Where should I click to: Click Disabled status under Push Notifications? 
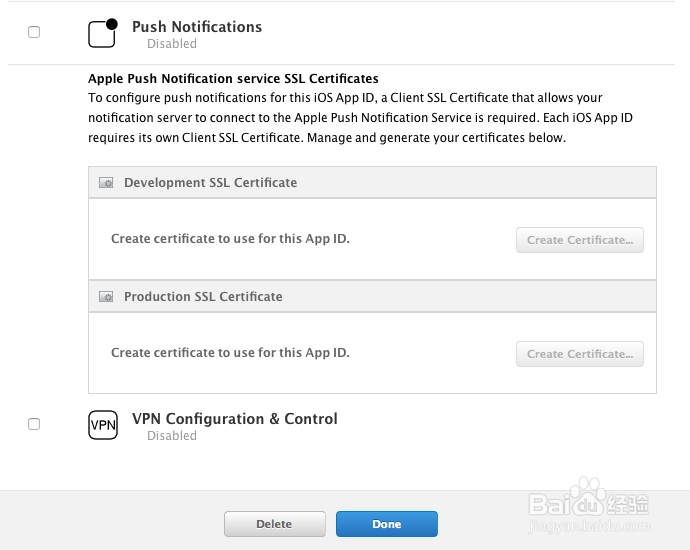point(172,44)
